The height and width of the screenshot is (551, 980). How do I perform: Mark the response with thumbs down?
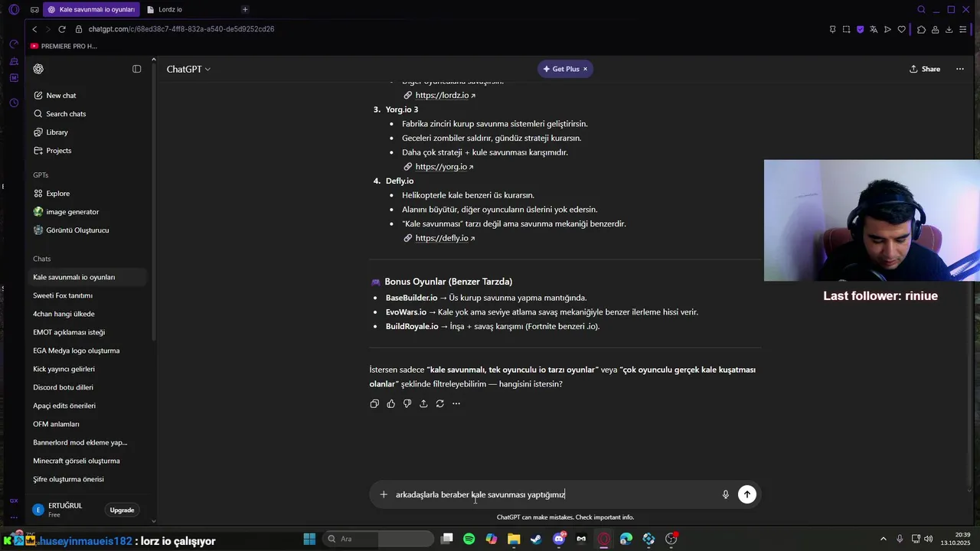point(407,403)
